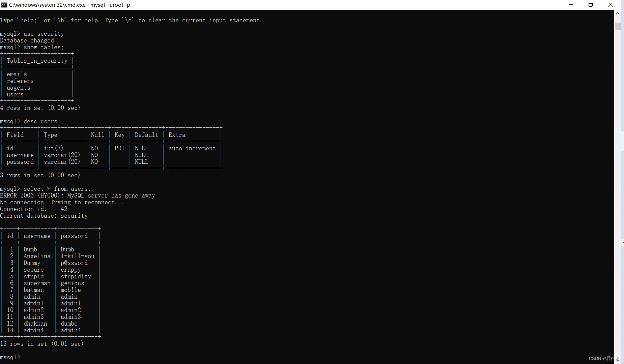
Task: Click the 'stupidity' password cell
Action: [x=76, y=276]
